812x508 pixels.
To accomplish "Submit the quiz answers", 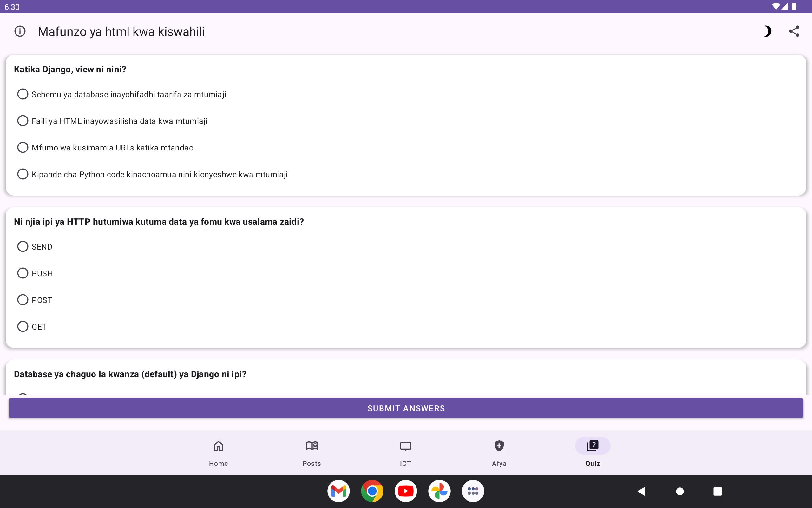I will 406,408.
